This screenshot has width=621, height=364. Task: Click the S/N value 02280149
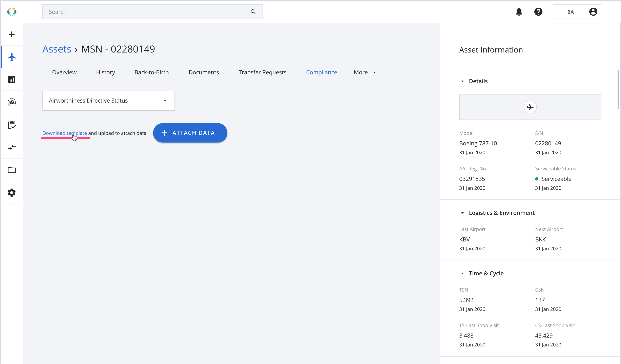pyautogui.click(x=548, y=143)
